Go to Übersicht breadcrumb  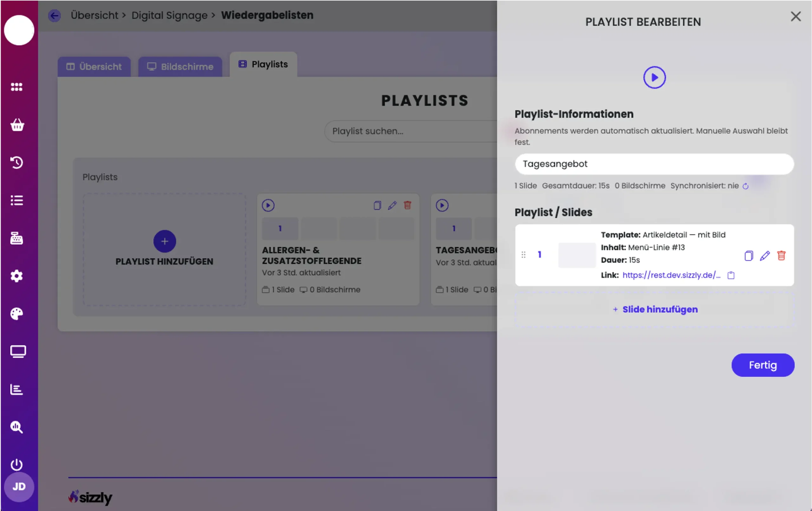95,15
